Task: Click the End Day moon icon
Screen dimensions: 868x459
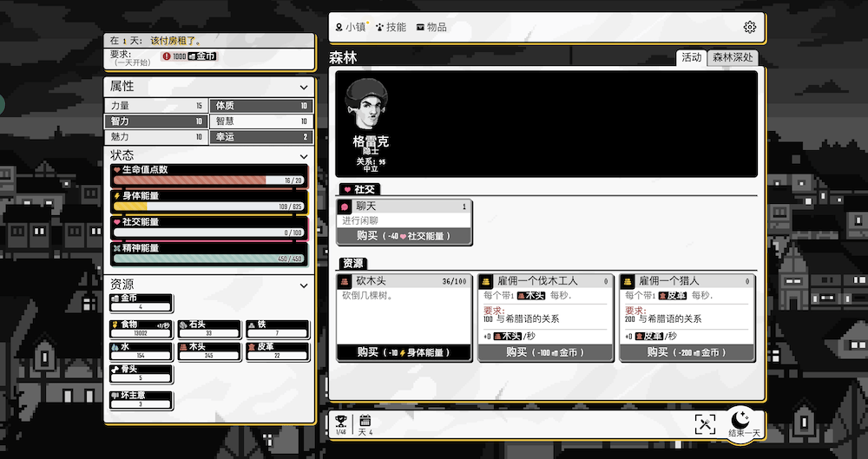Action: [x=744, y=419]
